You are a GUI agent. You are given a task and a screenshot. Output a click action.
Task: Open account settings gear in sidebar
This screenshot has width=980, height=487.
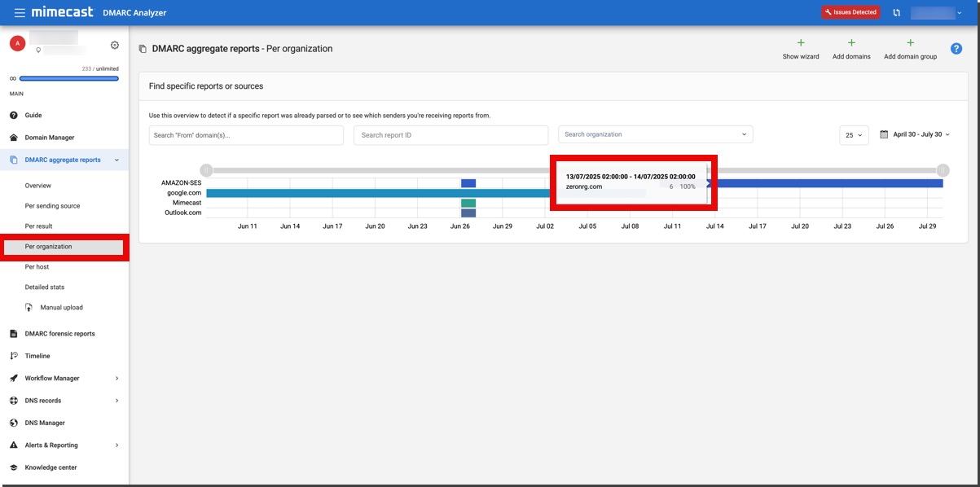(115, 45)
